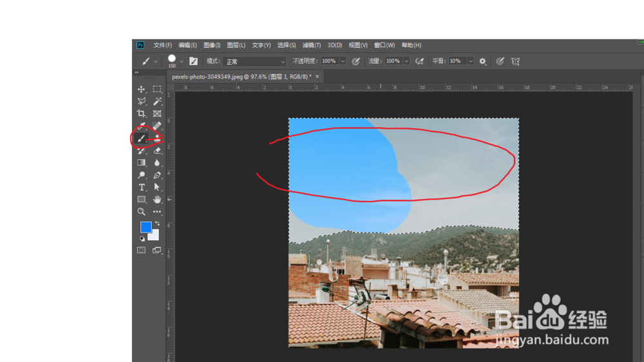Select the History Brush tool
Viewport: 644px width, 362px height.
pyautogui.click(x=141, y=151)
